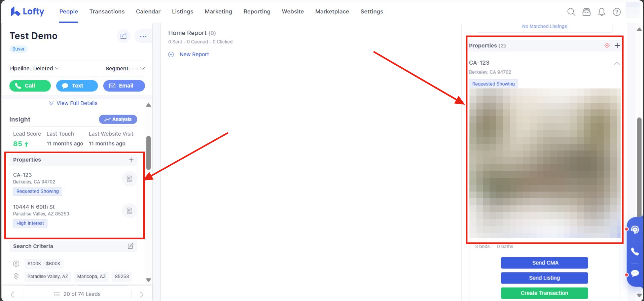Switch to the Transactions tab

coord(107,11)
